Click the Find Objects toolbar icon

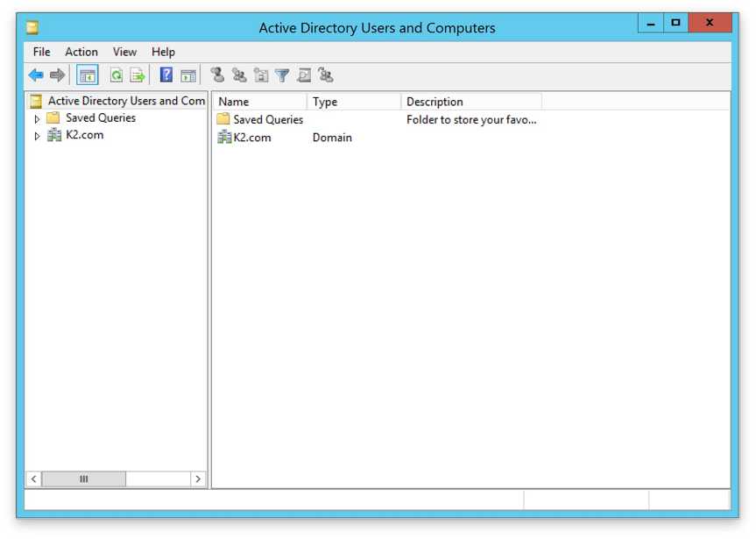point(304,75)
